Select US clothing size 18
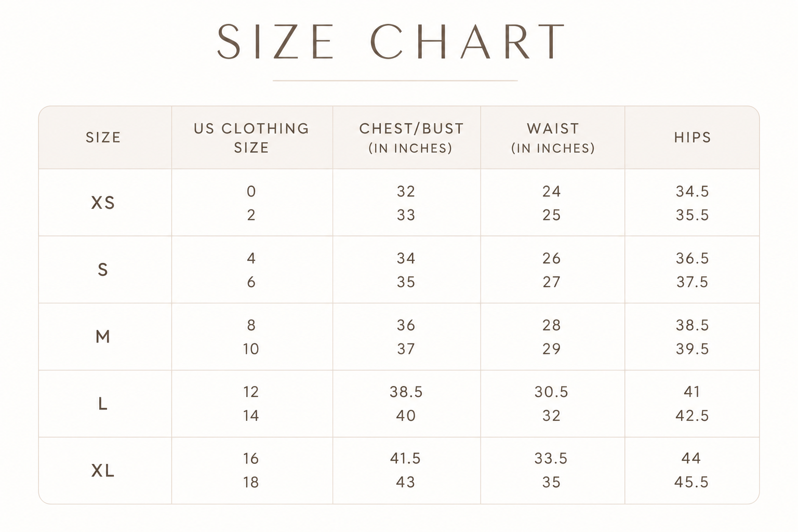Screen dimensions: 798x532 [x=251, y=482]
